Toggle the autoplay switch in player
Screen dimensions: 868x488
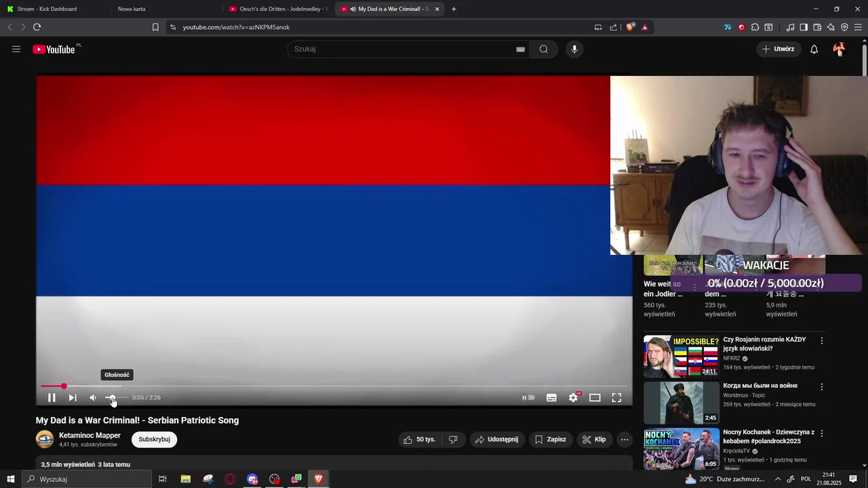point(528,398)
